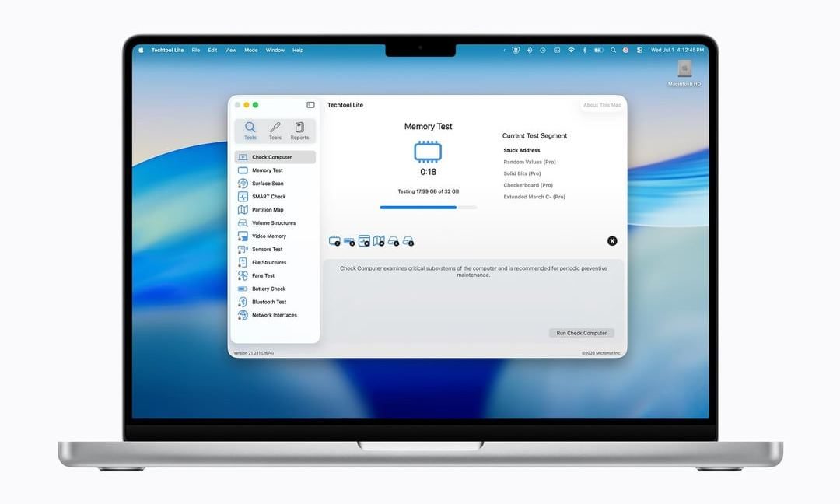840x504 pixels.
Task: Open the Help menu
Action: coord(298,50)
